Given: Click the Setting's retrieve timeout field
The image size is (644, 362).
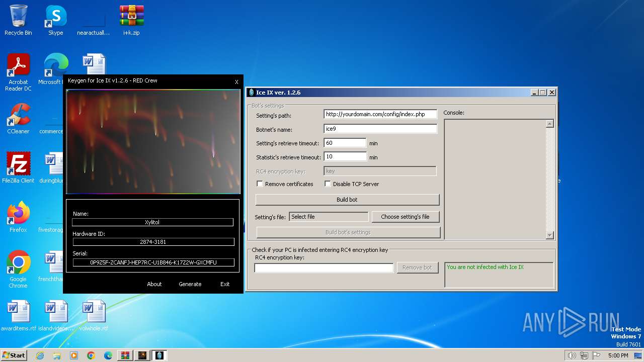Looking at the screenshot, I should (345, 143).
